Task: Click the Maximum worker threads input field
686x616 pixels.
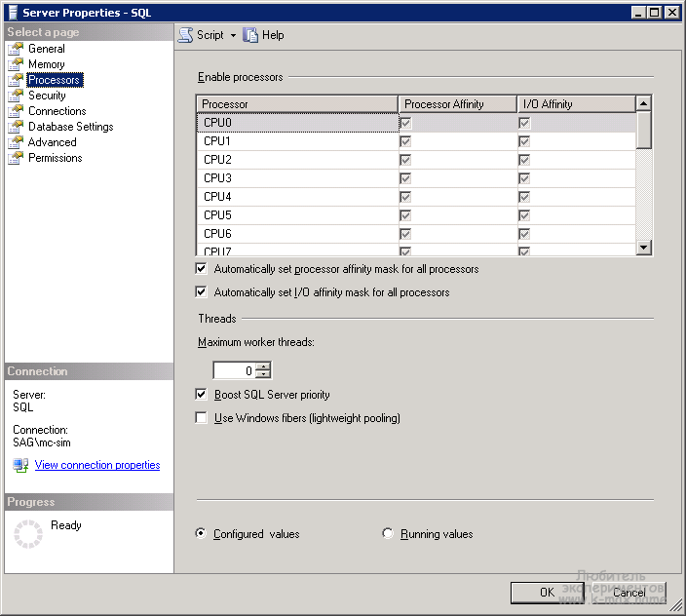Action: pos(235,370)
